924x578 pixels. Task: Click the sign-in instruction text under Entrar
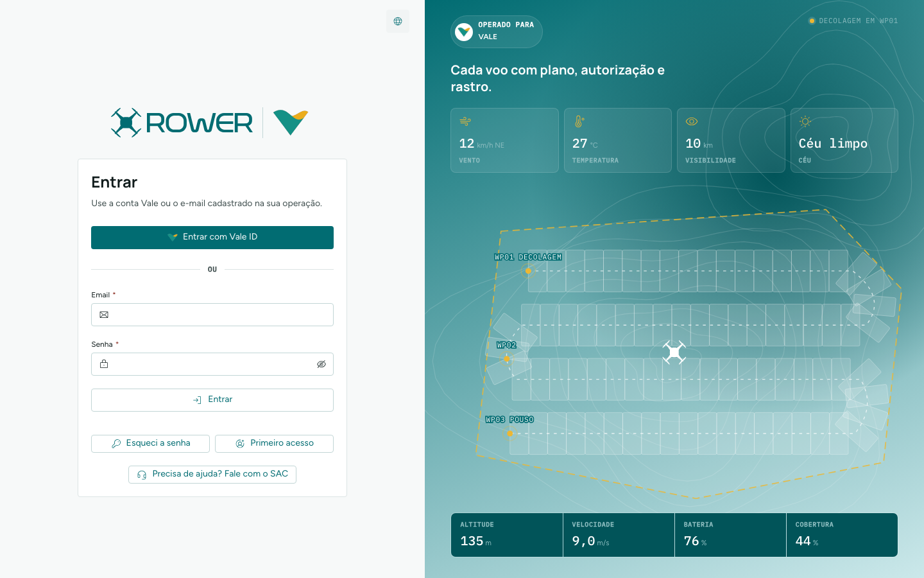click(x=207, y=204)
